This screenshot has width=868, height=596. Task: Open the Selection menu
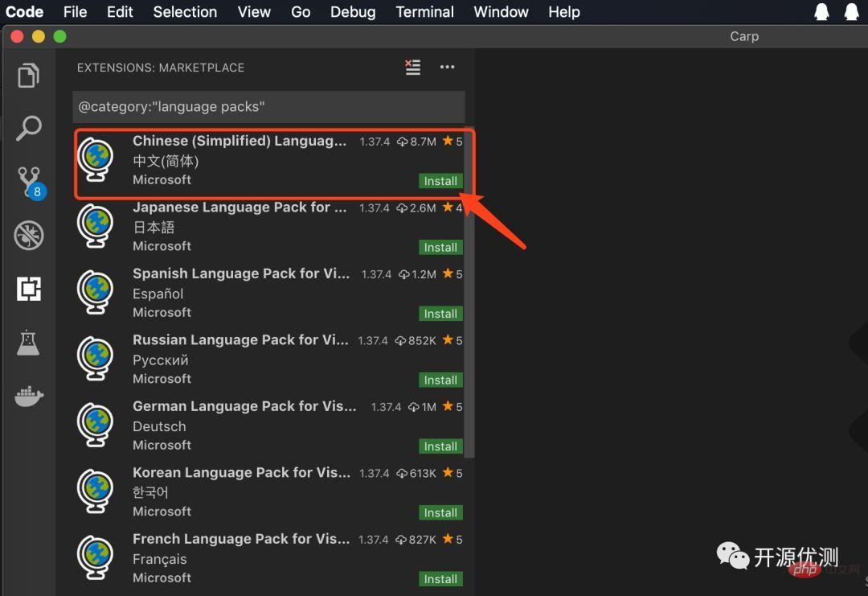tap(185, 11)
